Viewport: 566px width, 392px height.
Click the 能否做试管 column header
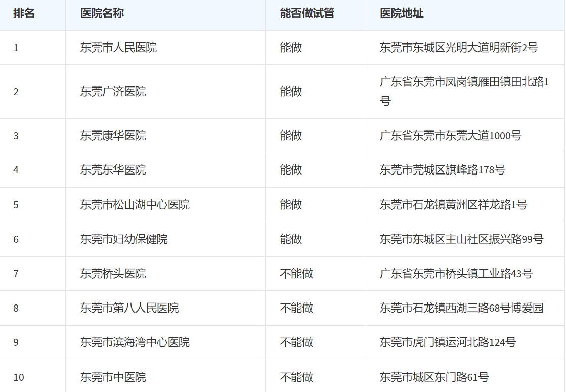[x=307, y=13]
